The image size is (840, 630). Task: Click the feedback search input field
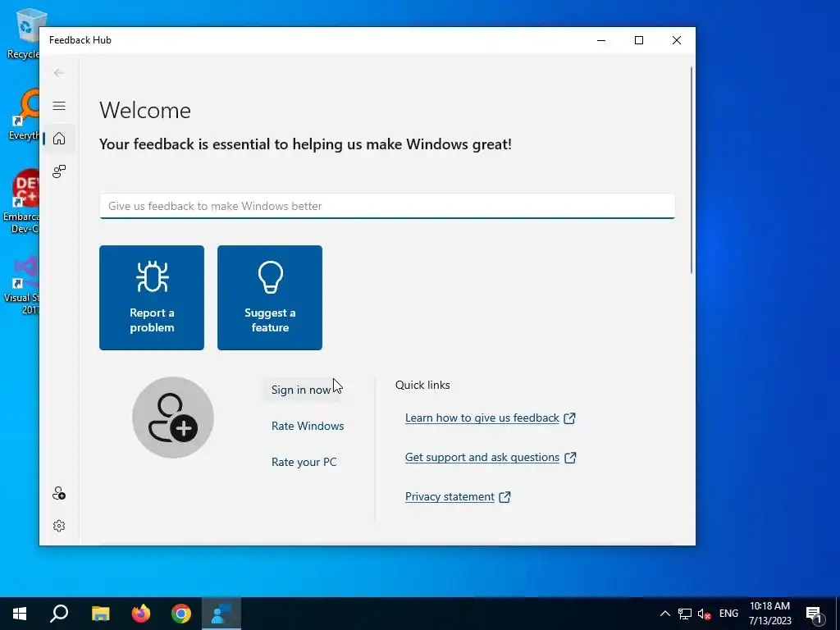[x=387, y=206]
